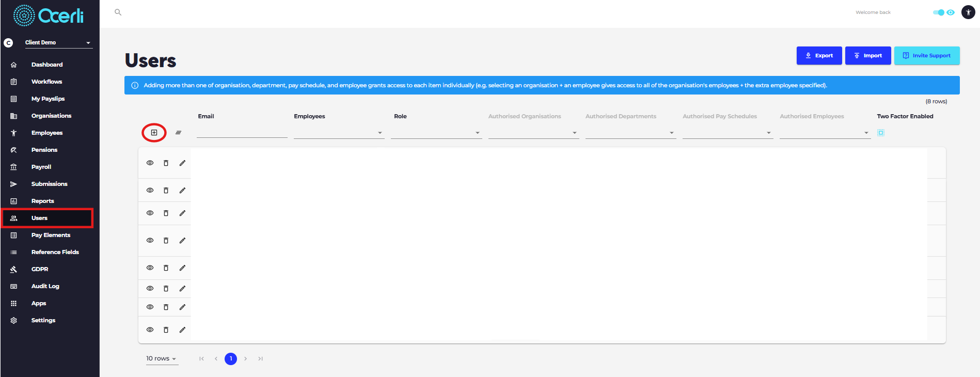Click the filter list icon beside Email
Image resolution: width=980 pixels, height=377 pixels.
(x=178, y=133)
